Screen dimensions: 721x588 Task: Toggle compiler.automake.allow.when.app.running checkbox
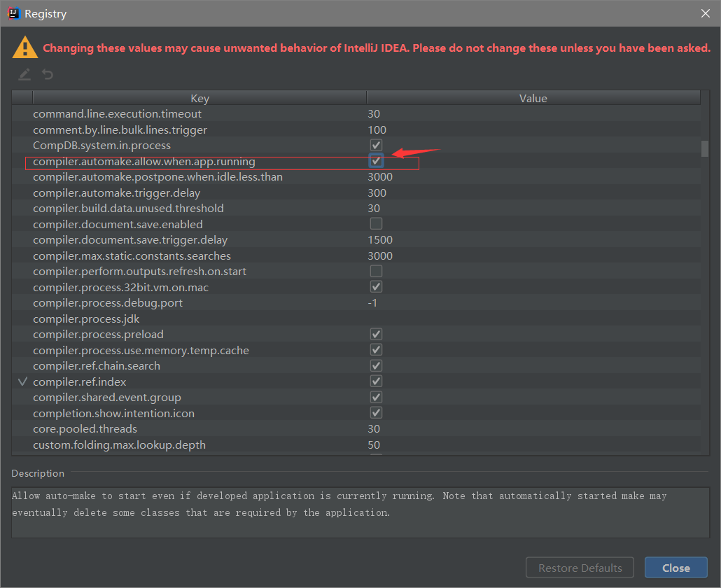(x=376, y=161)
